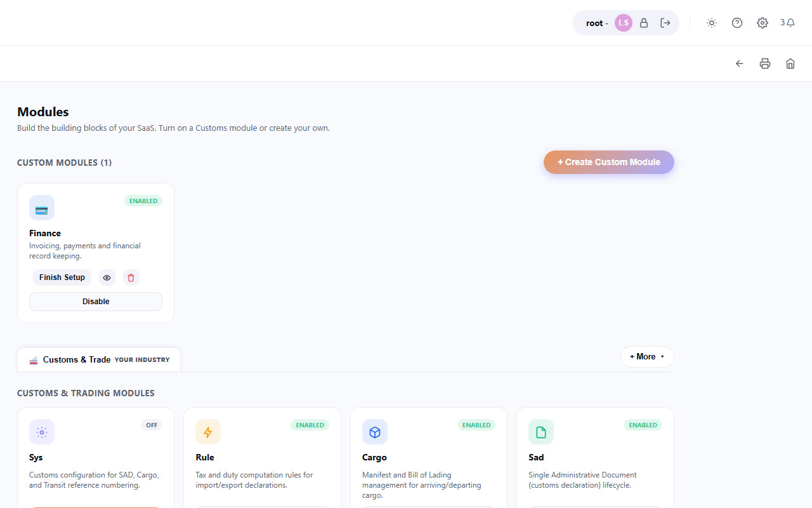Click the CUSTOMS & TRADING MODULES section label

[x=86, y=393]
